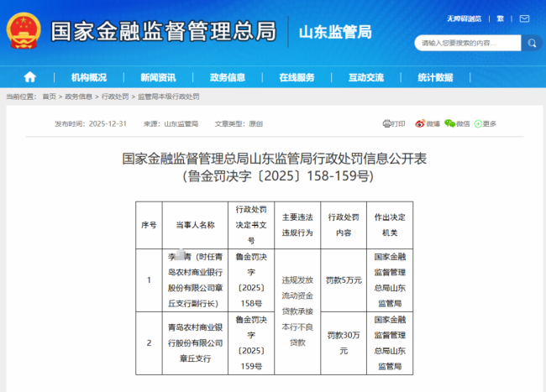
Task: Click the 主要违法违规行为 column header
Action: coord(297,225)
